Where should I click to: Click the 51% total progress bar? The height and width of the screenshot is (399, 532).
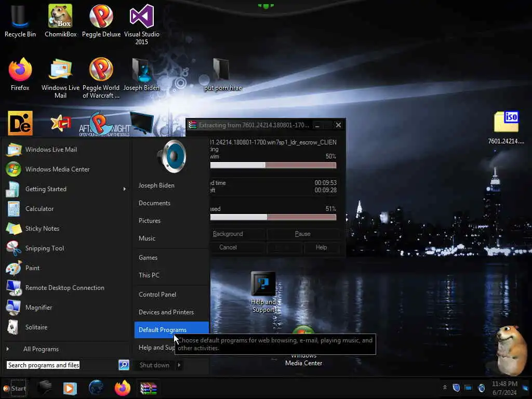(x=273, y=218)
